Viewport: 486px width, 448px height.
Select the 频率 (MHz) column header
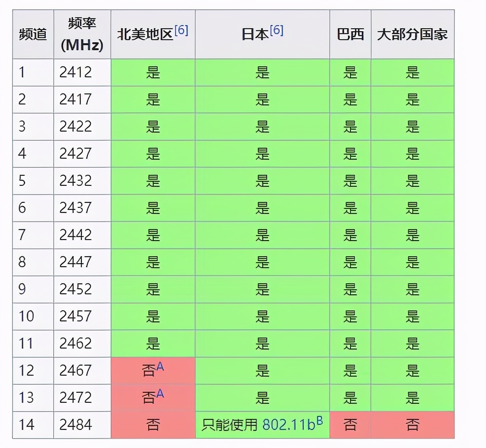click(x=82, y=34)
